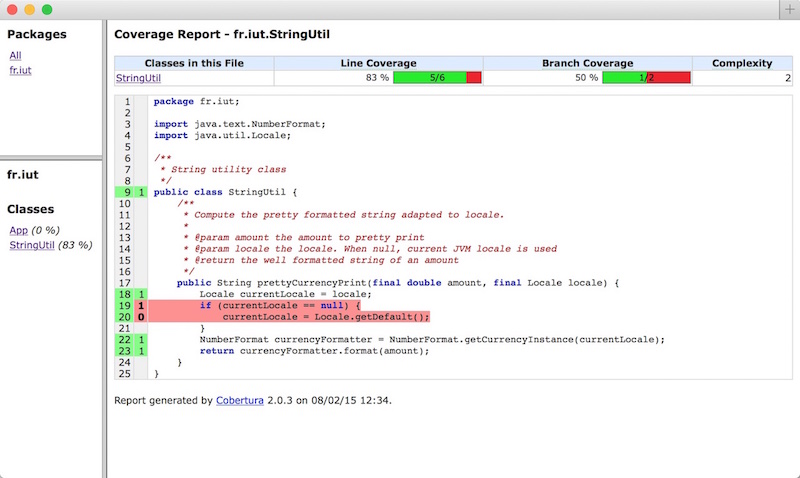Open the All packages link
This screenshot has width=800, height=478.
coord(15,56)
